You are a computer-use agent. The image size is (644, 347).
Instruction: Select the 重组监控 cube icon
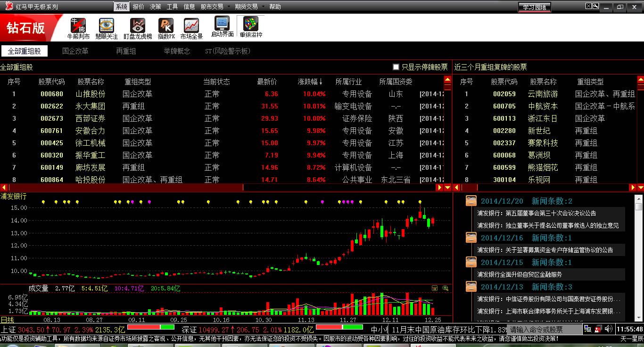coord(251,26)
